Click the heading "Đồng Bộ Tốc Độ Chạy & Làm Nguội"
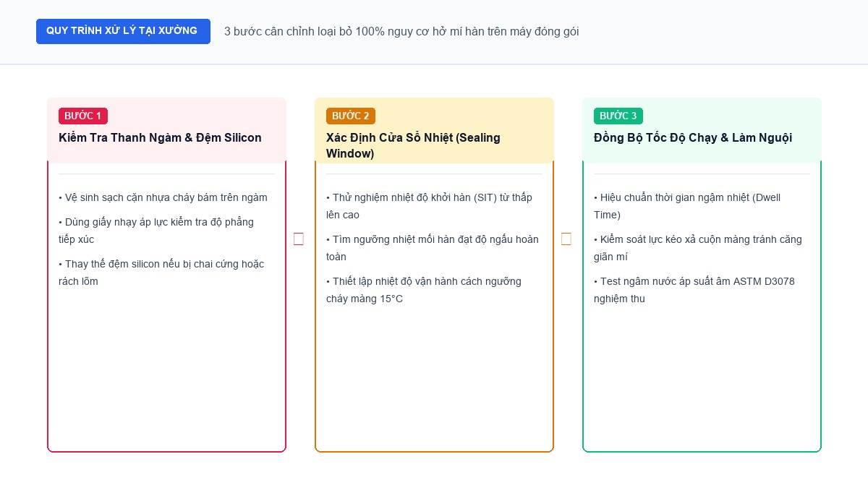The width and height of the screenshot is (868, 488). click(693, 137)
